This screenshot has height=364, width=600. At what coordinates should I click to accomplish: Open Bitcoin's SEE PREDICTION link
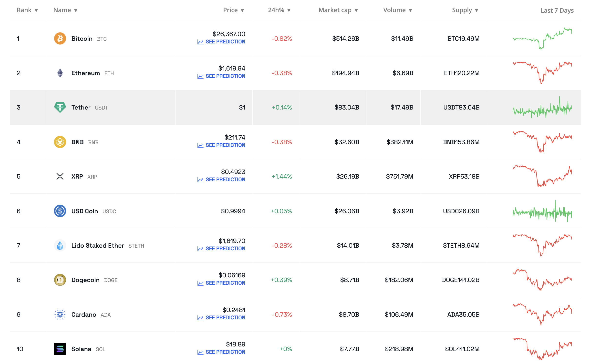point(225,42)
